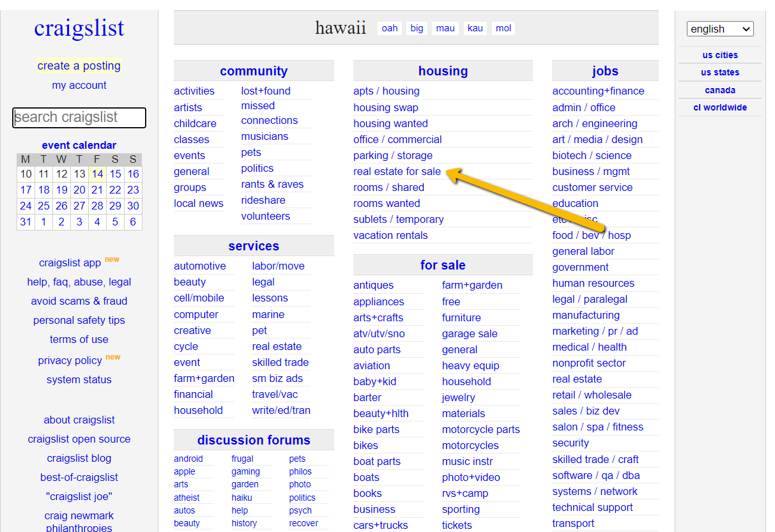Image resolution: width=775 pixels, height=532 pixels.
Task: Open skilled trade services
Action: click(x=280, y=362)
